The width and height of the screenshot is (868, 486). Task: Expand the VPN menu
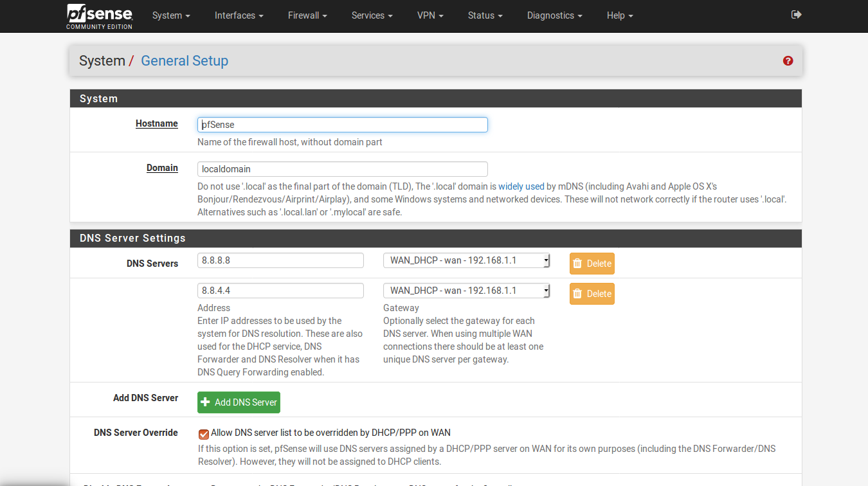[430, 15]
